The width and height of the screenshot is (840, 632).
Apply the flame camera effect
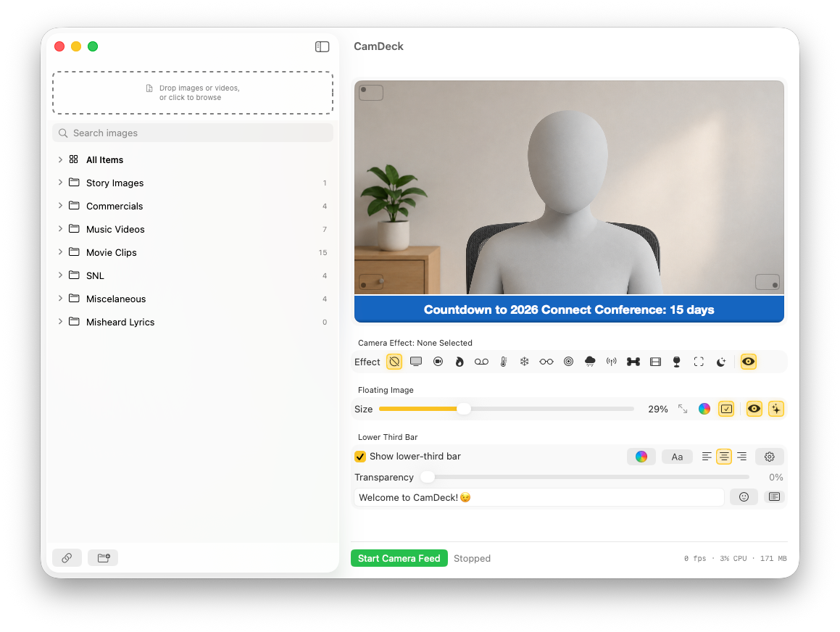pos(459,362)
